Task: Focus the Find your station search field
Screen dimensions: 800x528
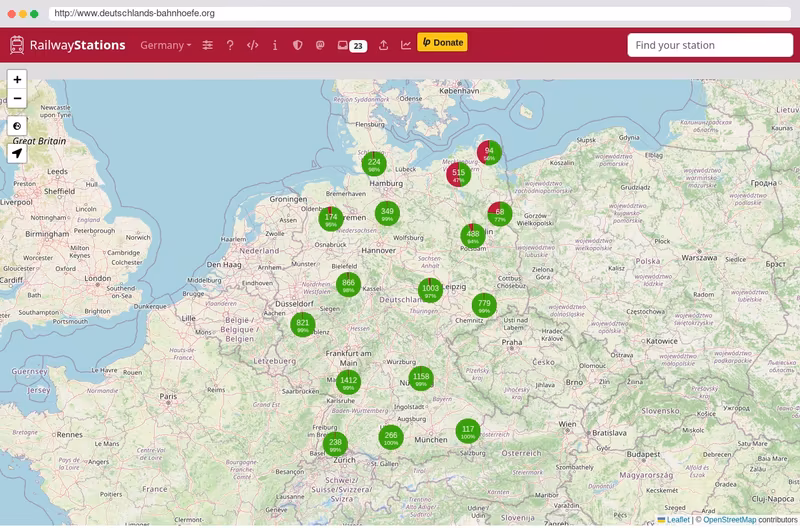Action: [x=710, y=45]
